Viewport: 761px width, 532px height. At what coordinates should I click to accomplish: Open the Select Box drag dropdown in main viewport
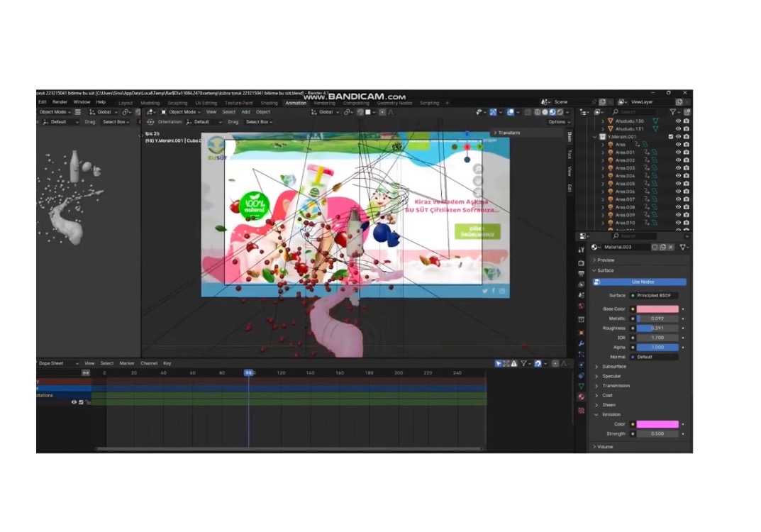click(259, 122)
